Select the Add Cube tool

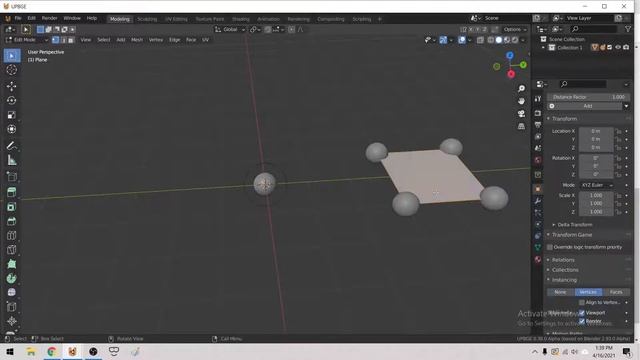point(12,176)
